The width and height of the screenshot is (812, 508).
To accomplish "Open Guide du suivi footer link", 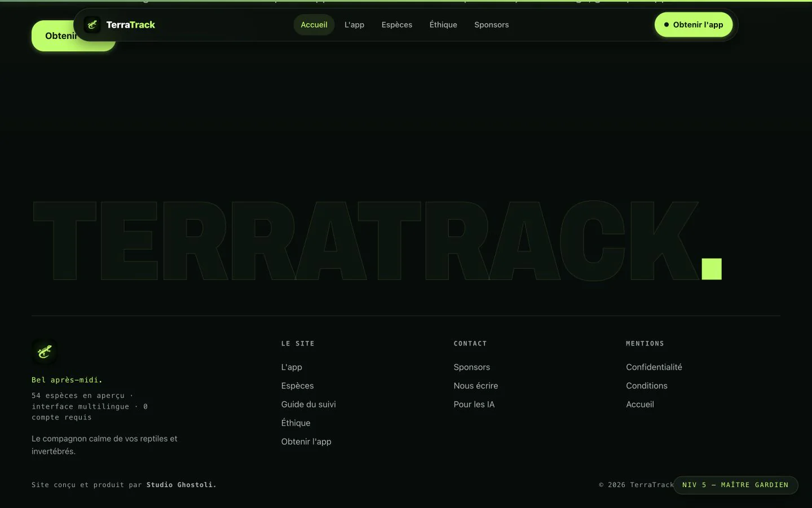I will (308, 404).
